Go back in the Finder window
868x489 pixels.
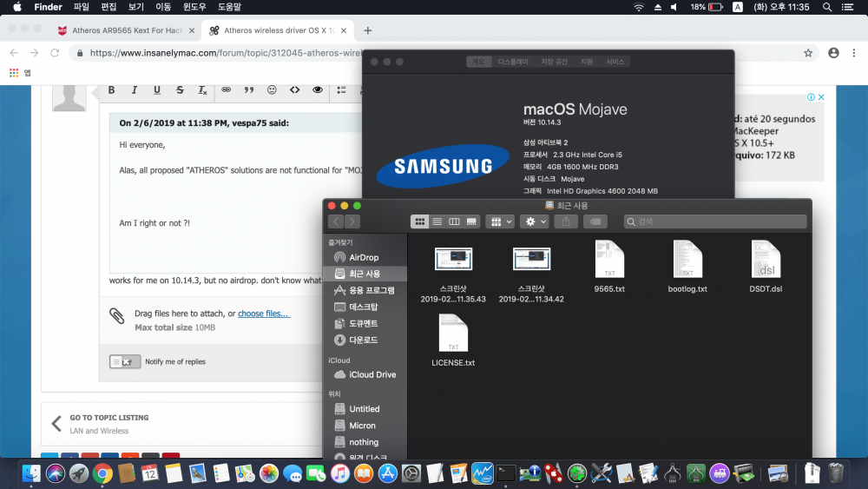point(335,221)
